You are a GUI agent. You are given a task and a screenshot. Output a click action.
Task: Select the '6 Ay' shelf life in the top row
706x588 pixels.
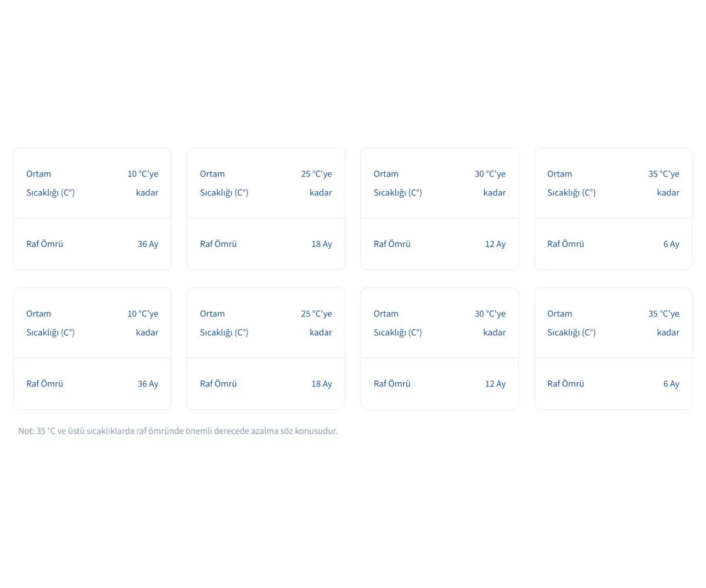coord(671,244)
